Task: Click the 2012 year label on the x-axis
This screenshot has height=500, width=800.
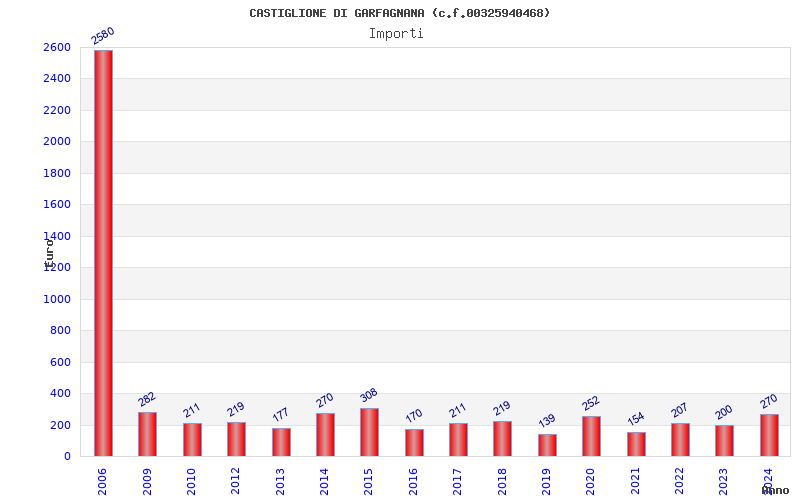Action: click(x=235, y=482)
